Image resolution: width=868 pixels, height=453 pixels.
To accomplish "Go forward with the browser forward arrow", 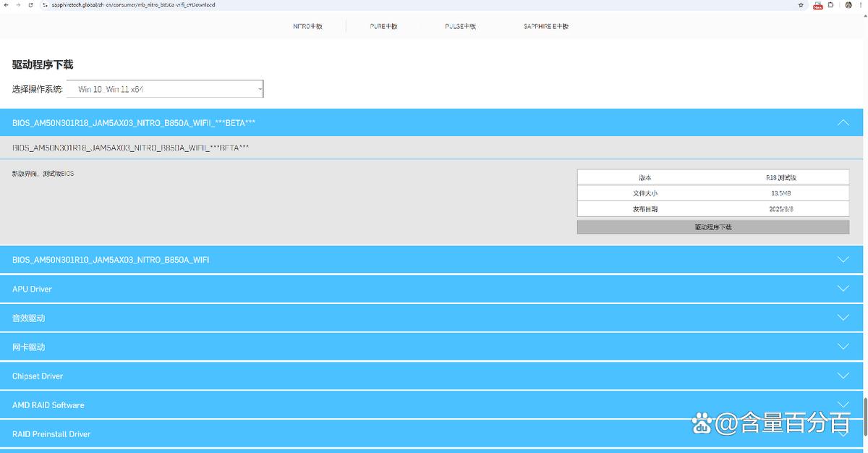I will pyautogui.click(x=17, y=4).
